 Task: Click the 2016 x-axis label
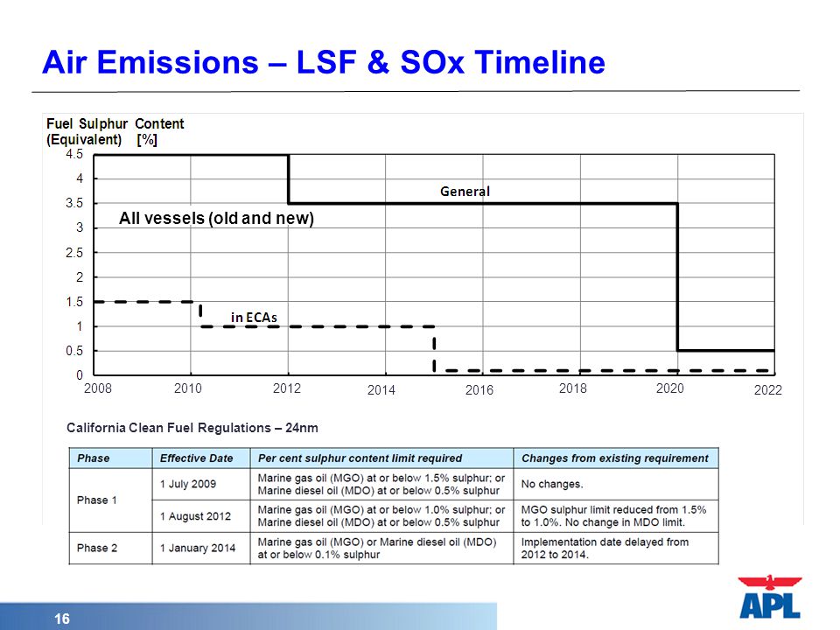tap(479, 390)
